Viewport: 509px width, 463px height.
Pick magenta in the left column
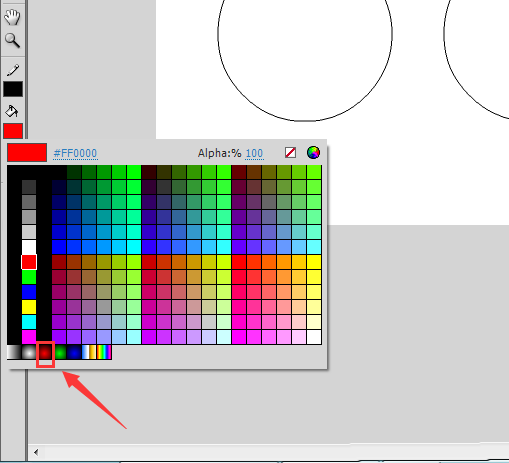[x=29, y=337]
